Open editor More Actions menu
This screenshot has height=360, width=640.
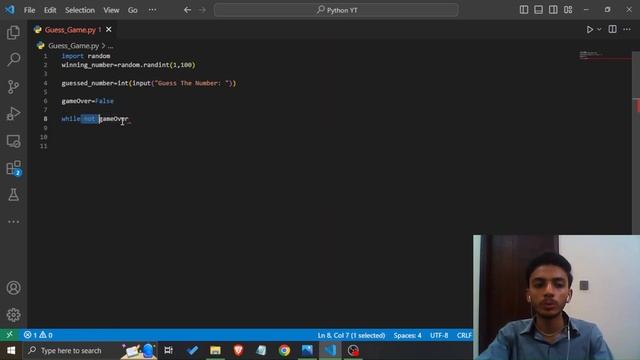click(627, 29)
